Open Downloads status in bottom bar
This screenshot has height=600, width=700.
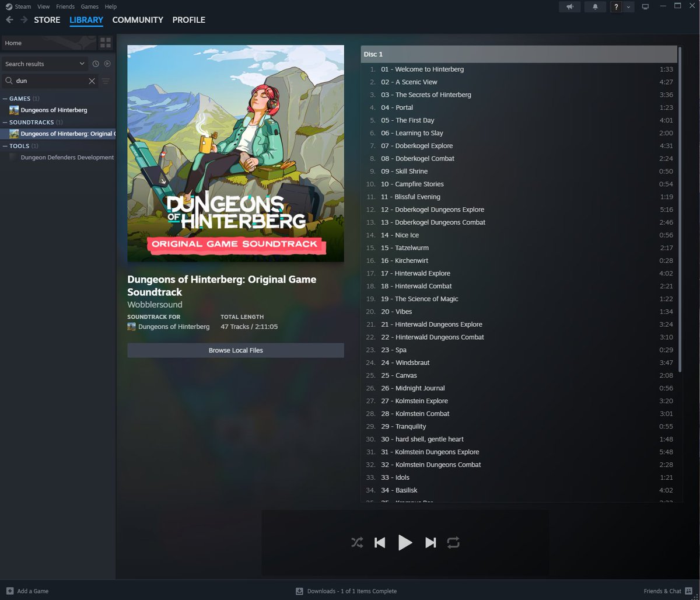[x=346, y=591]
